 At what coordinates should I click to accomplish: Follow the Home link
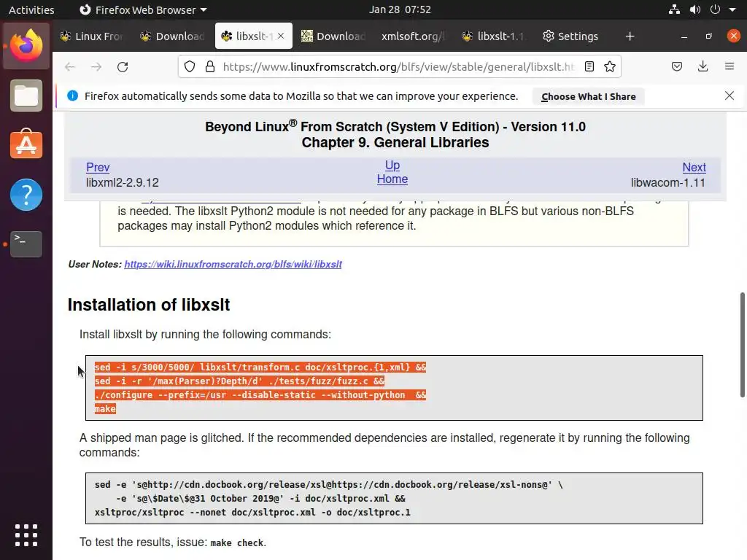click(x=392, y=179)
